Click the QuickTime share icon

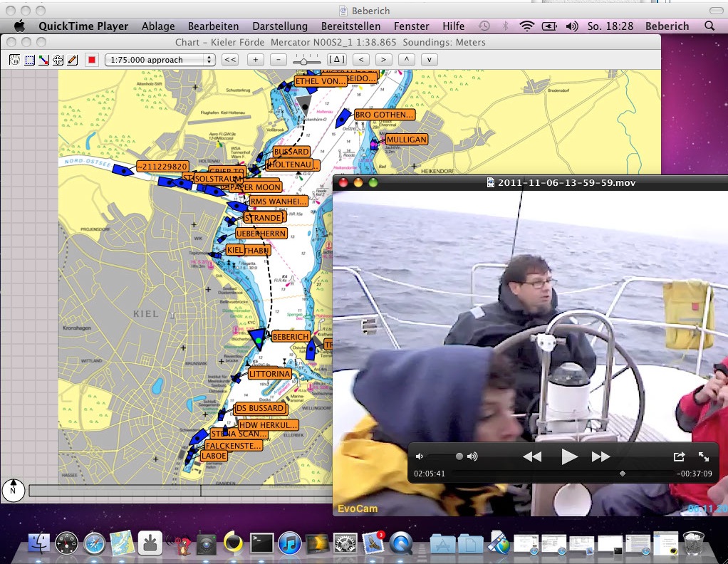(680, 456)
